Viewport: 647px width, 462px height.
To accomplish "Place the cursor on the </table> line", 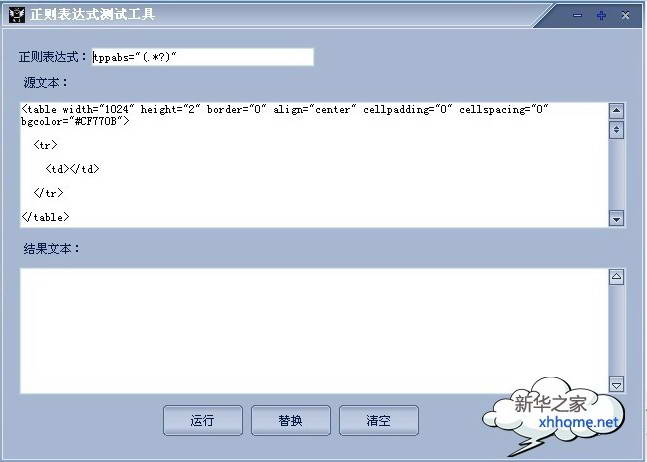I will (x=45, y=217).
